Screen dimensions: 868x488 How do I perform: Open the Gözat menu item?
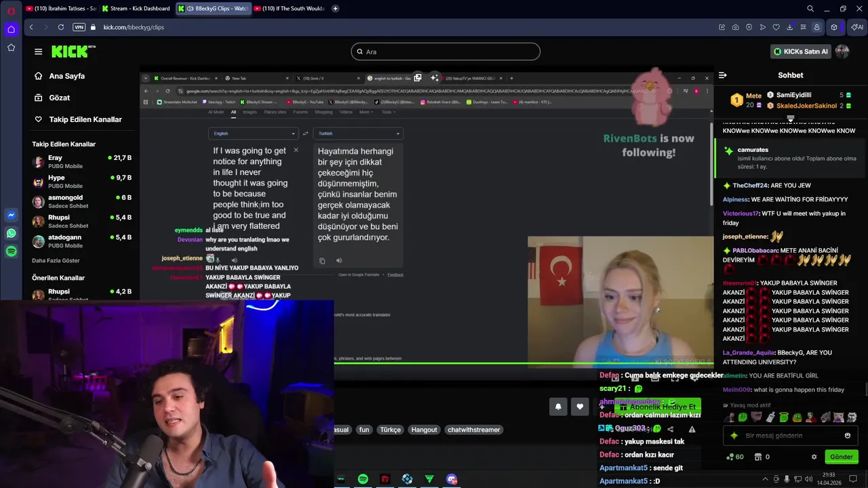pos(59,98)
